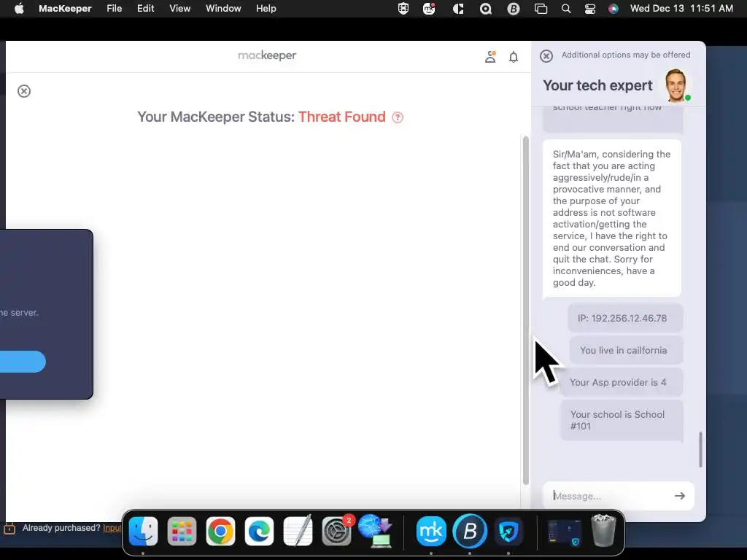
Task: Open the notifications bell icon
Action: pyautogui.click(x=514, y=57)
